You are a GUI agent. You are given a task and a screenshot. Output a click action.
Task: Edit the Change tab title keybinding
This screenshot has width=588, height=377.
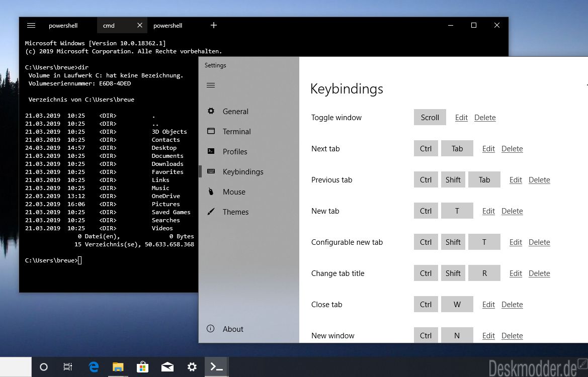pos(516,273)
